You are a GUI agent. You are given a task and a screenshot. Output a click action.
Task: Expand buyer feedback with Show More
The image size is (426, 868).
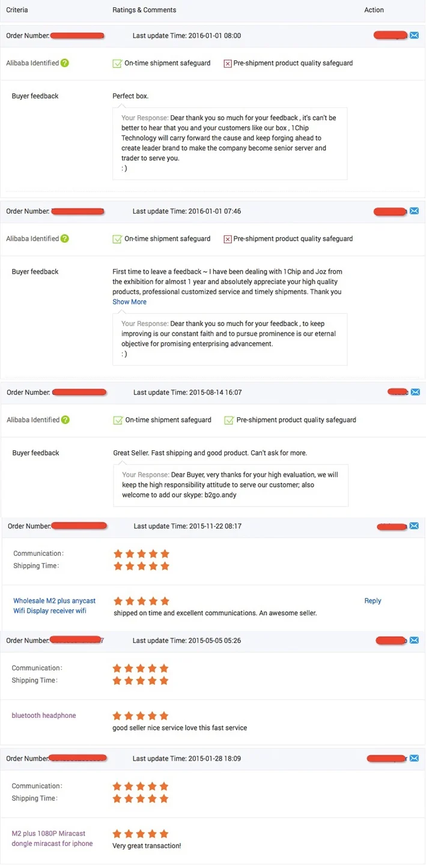tap(129, 302)
